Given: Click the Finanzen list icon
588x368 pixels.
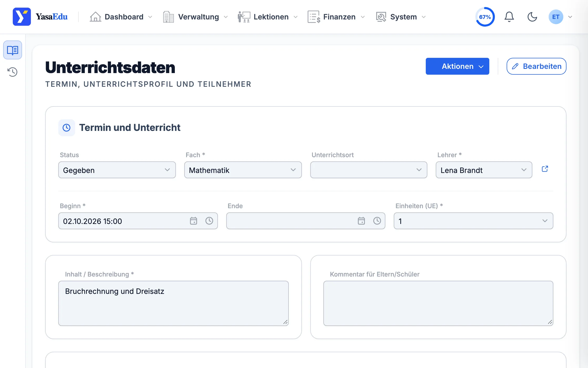Looking at the screenshot, I should (x=314, y=17).
